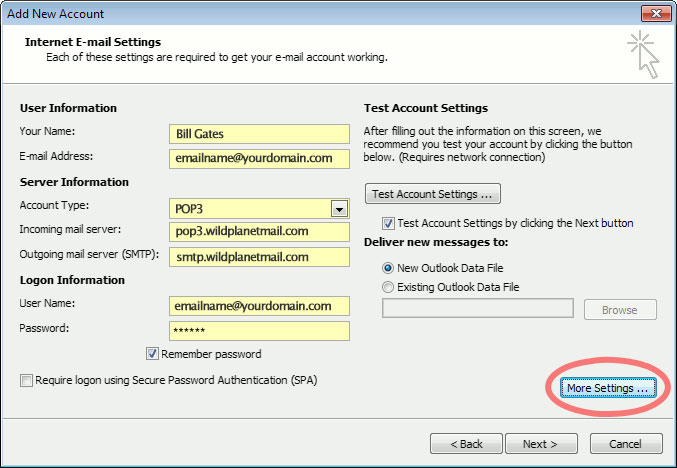The width and height of the screenshot is (677, 468).
Task: Proceed by clicking Next
Action: [x=541, y=443]
